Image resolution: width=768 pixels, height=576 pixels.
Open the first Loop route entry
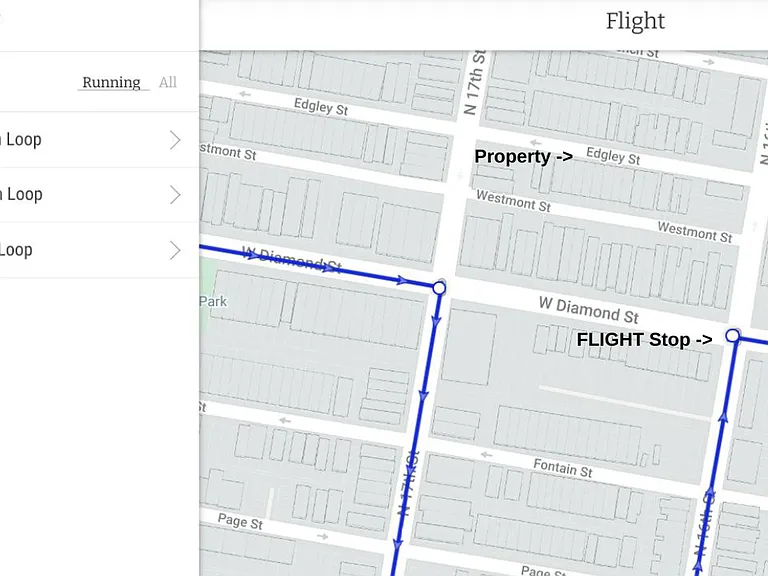(x=99, y=140)
